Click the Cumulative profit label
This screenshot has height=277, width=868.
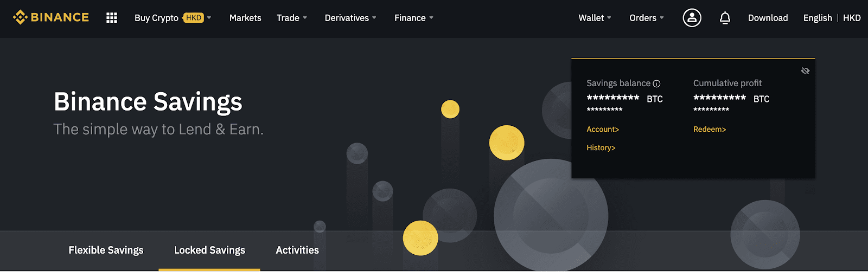point(727,83)
